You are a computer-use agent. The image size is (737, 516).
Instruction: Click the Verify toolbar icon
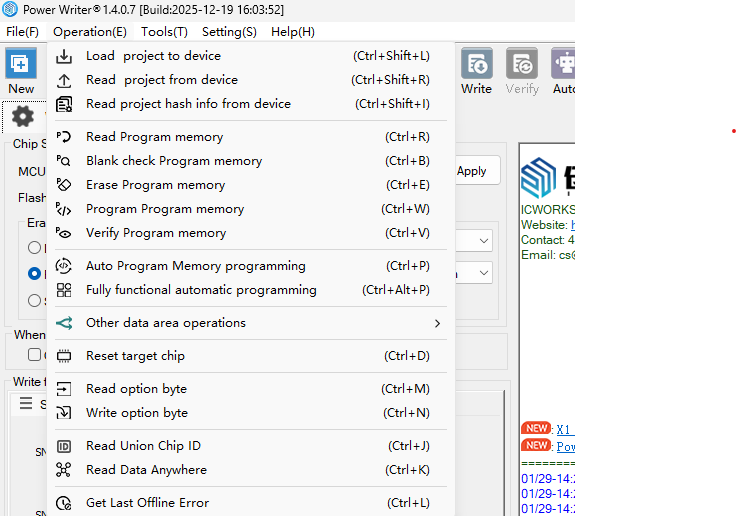(521, 66)
